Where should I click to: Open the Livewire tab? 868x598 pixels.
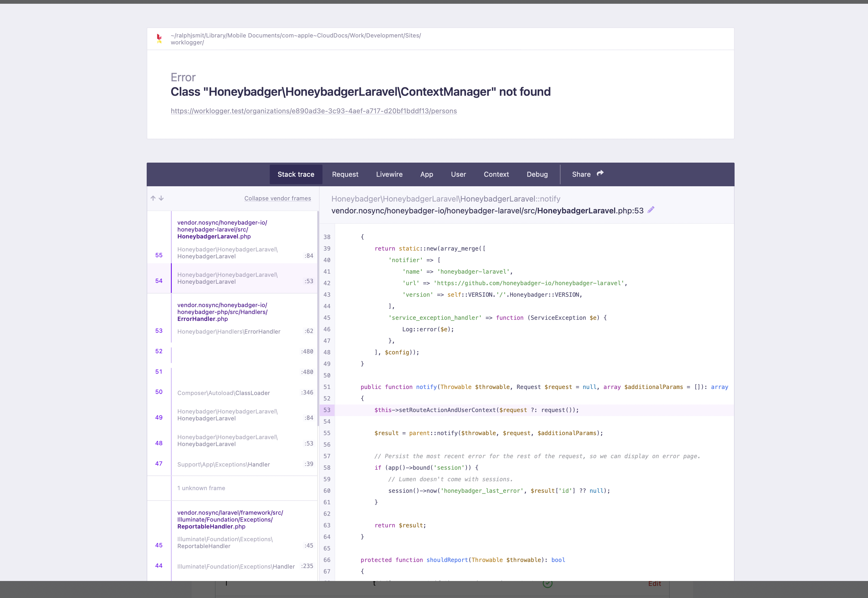[389, 174]
